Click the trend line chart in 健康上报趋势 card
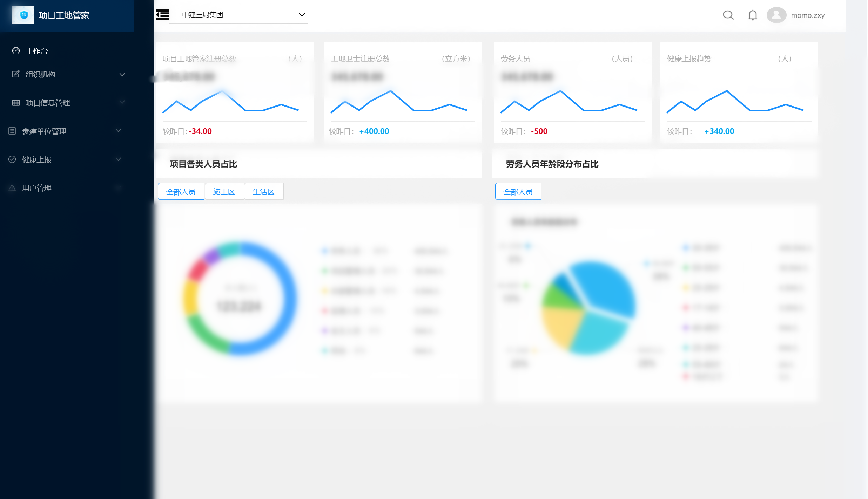This screenshot has height=499, width=868. 735,102
